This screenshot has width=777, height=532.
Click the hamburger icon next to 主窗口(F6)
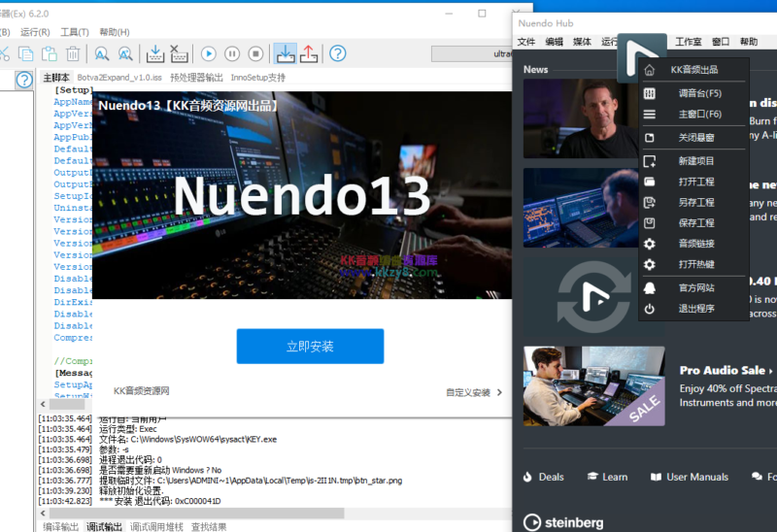pyautogui.click(x=649, y=115)
